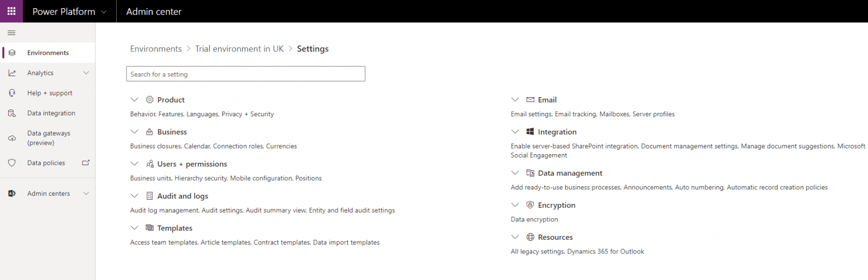Open Auto numbering link
The image size is (868, 280).
(x=699, y=187)
